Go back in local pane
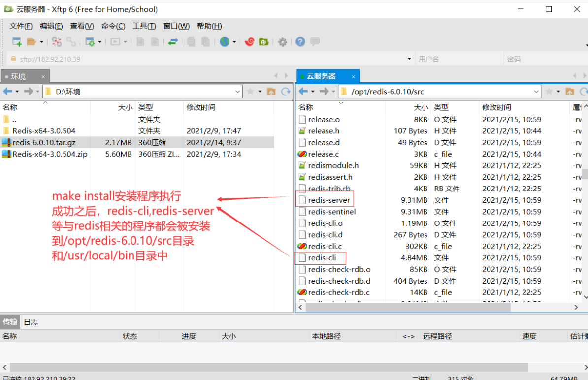This screenshot has height=380, width=588. [x=7, y=91]
